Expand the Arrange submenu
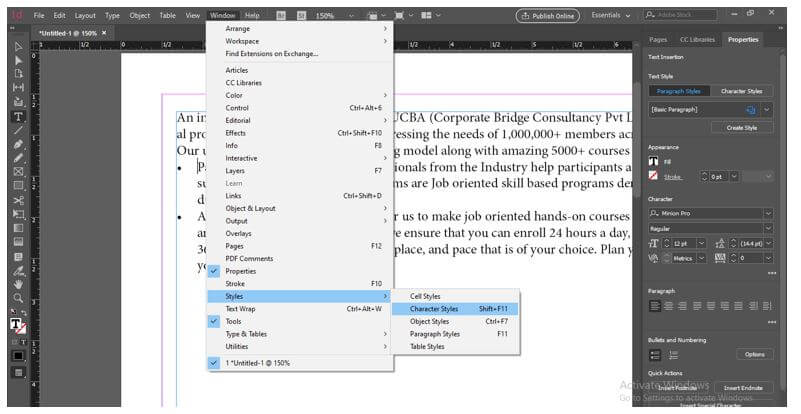Viewport: 801px width, 414px height. point(300,29)
